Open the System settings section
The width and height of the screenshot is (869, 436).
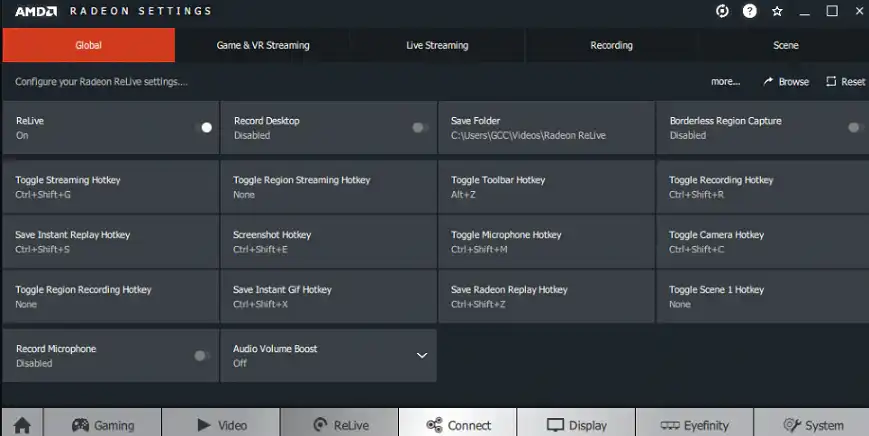[812, 425]
